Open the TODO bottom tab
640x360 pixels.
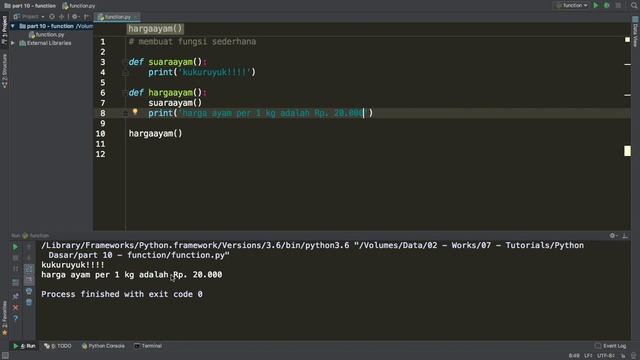tap(58, 346)
